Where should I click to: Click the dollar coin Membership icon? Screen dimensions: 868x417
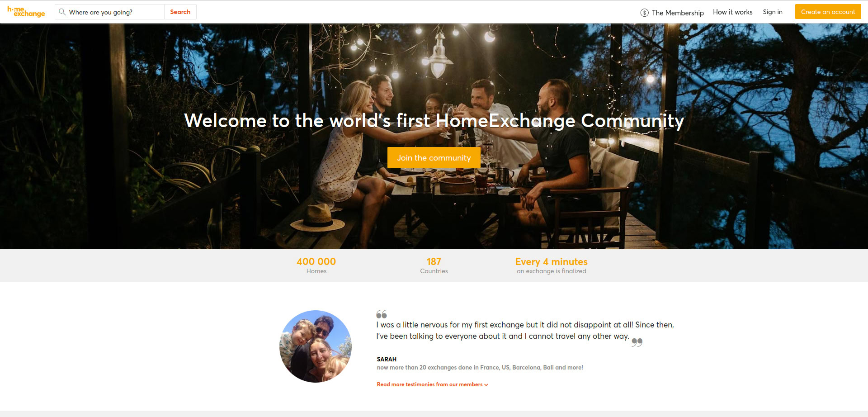645,13
